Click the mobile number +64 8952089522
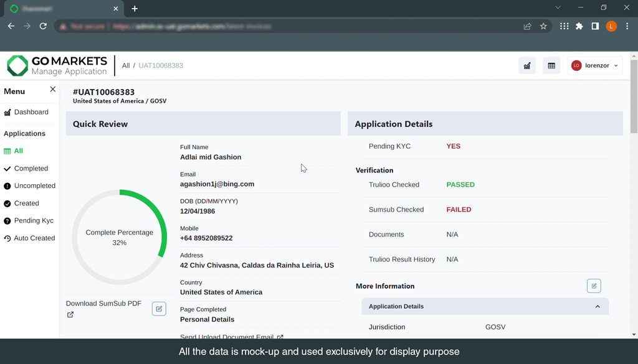The image size is (638, 364). (x=206, y=238)
